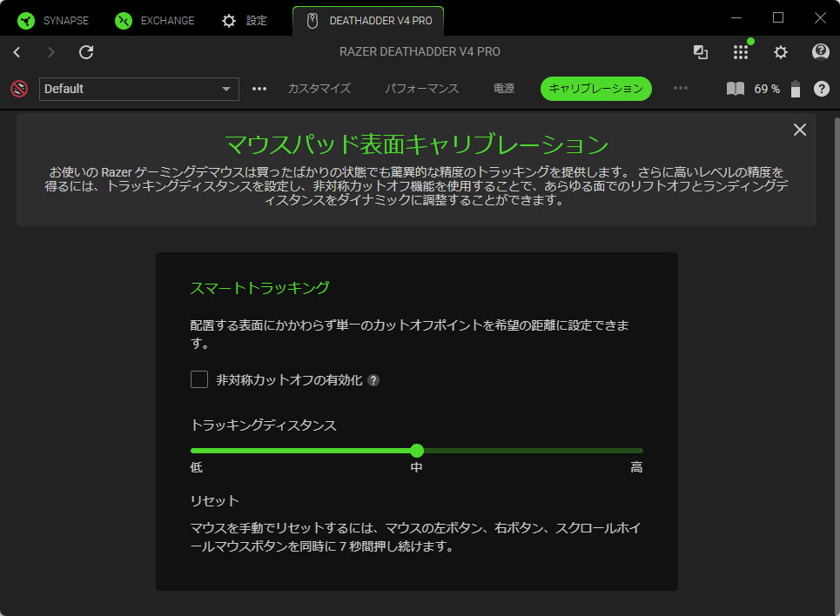840x616 pixels.
Task: Click the gear icon beside 設定
Action: point(229,21)
